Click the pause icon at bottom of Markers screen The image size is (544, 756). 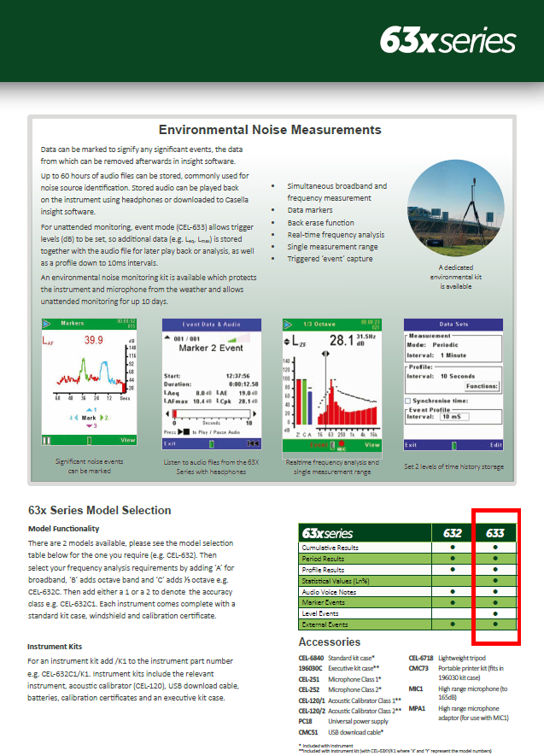(x=46, y=440)
